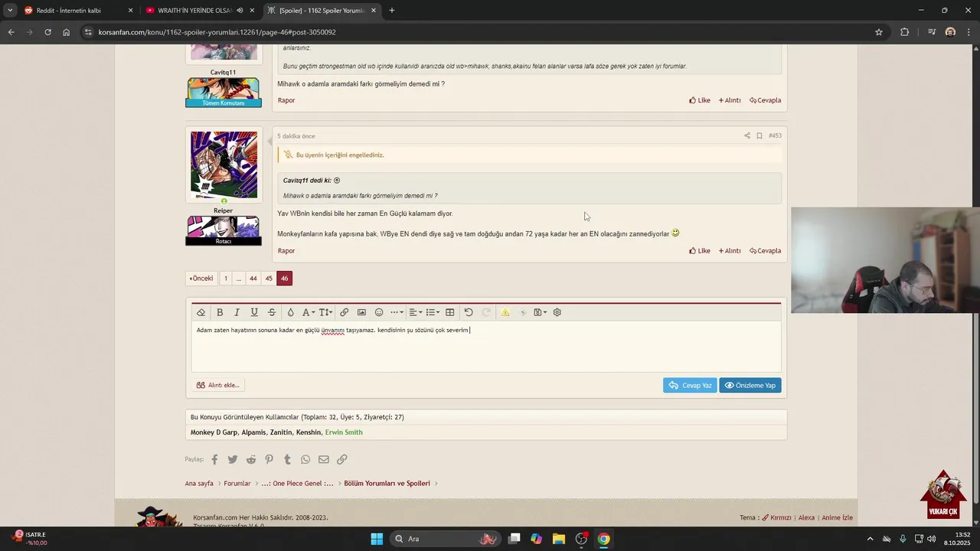Image resolution: width=980 pixels, height=551 pixels.
Task: Open page 1 of the thread
Action: [225, 279]
